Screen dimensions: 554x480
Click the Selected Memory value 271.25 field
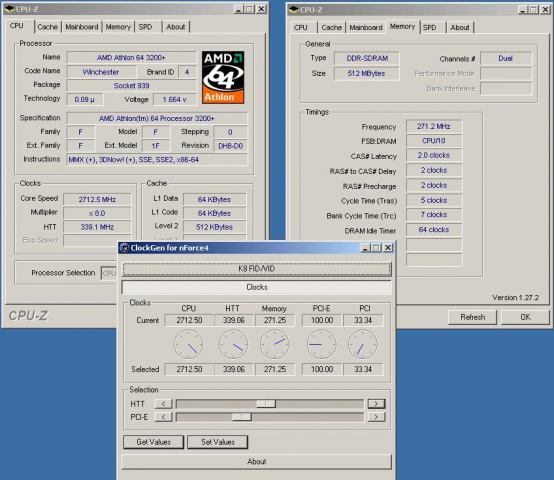(275, 369)
